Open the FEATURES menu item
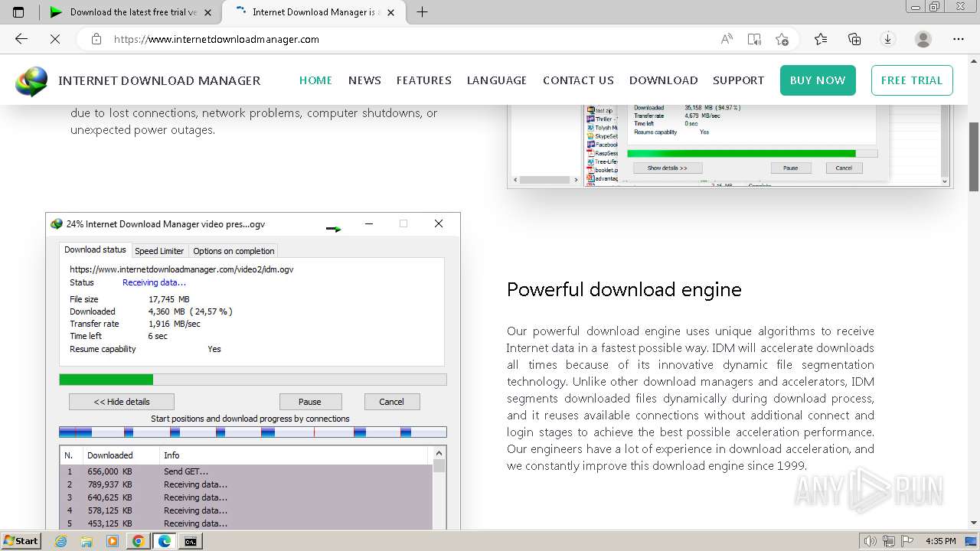 coord(423,80)
